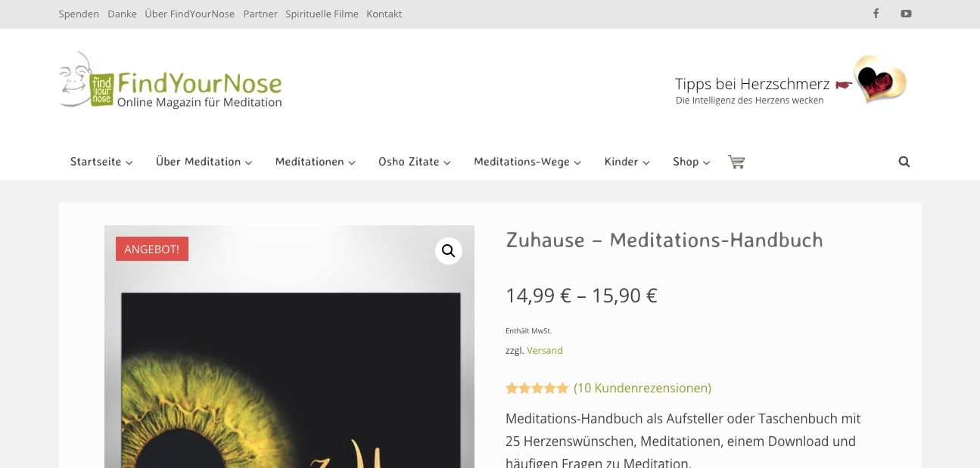Open the Shop menu item
Viewport: 980px width, 468px height.
[691, 162]
